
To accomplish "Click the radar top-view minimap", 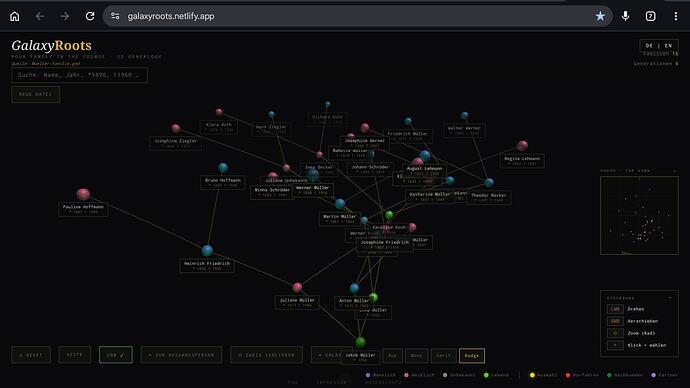I will tap(639, 216).
